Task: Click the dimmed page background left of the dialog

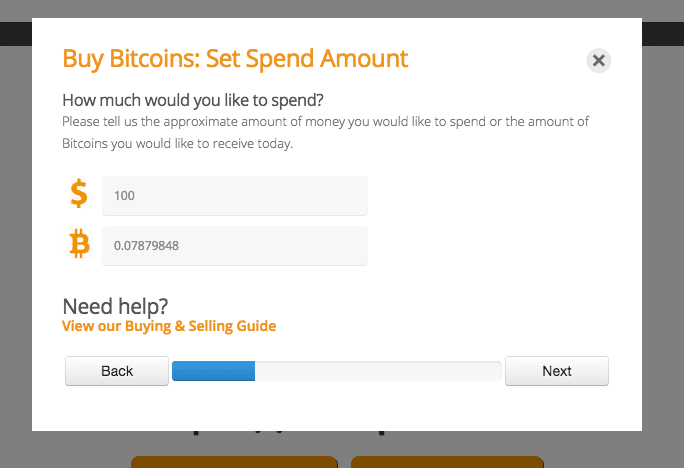Action: point(15,250)
